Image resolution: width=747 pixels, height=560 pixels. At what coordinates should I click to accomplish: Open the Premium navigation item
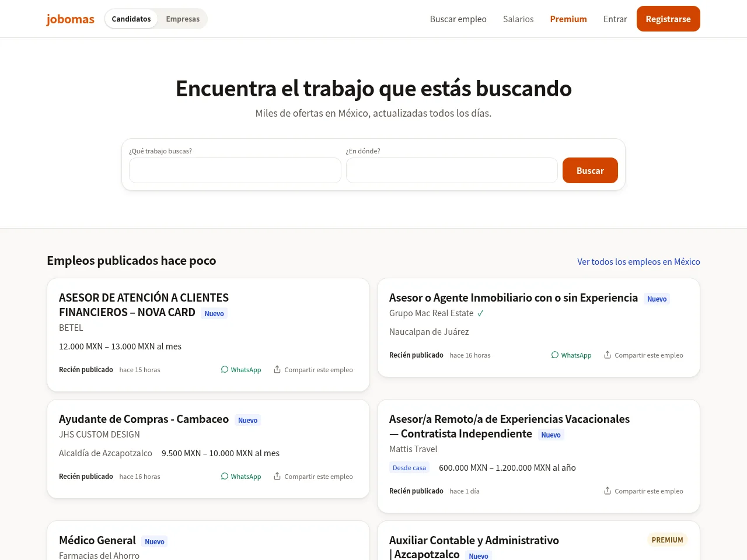click(x=568, y=19)
